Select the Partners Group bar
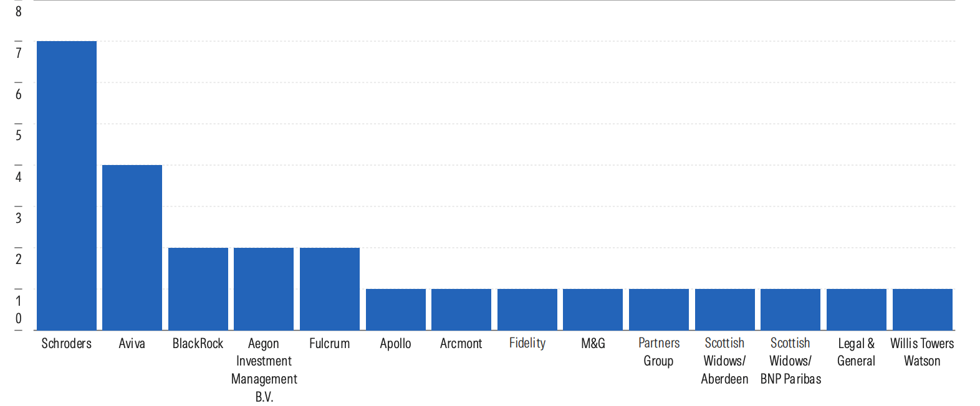The image size is (980, 406). point(659,309)
